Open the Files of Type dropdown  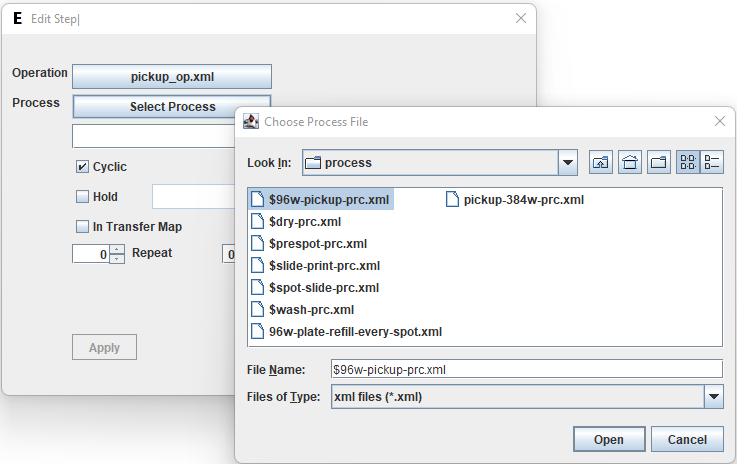click(713, 397)
